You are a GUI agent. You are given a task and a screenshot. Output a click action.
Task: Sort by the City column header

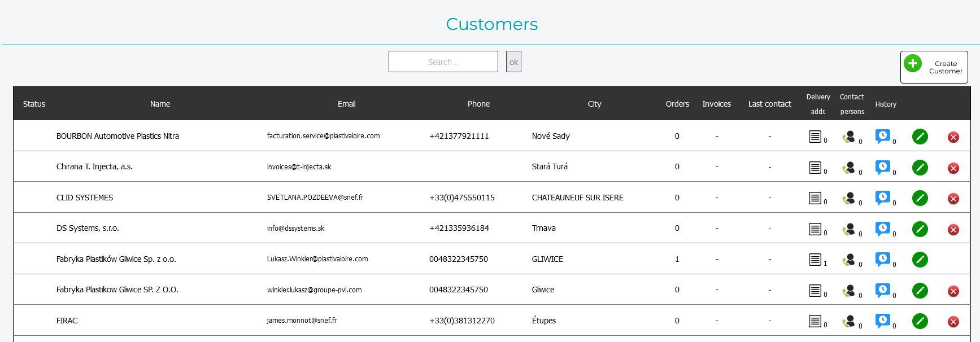pyautogui.click(x=594, y=104)
